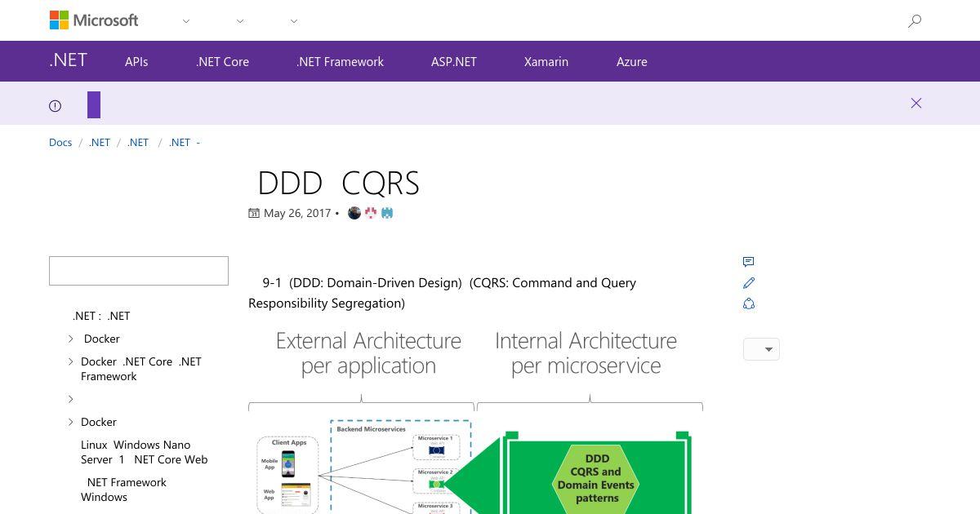Open the Azure nav item
The image size is (980, 514).
coord(632,61)
